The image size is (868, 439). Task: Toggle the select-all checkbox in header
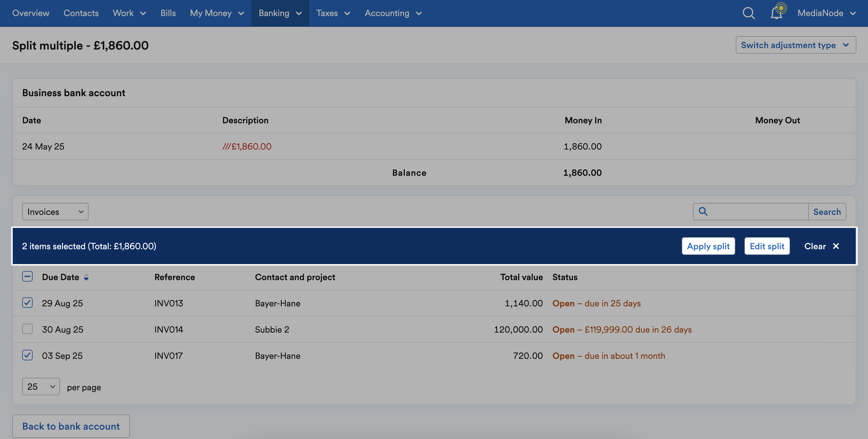[x=27, y=276]
